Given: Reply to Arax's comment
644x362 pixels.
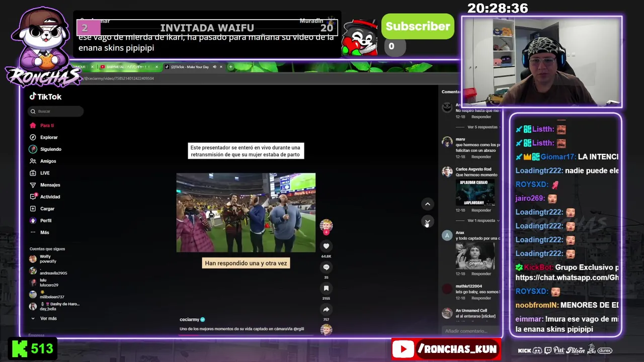Looking at the screenshot, I should 481,274.
